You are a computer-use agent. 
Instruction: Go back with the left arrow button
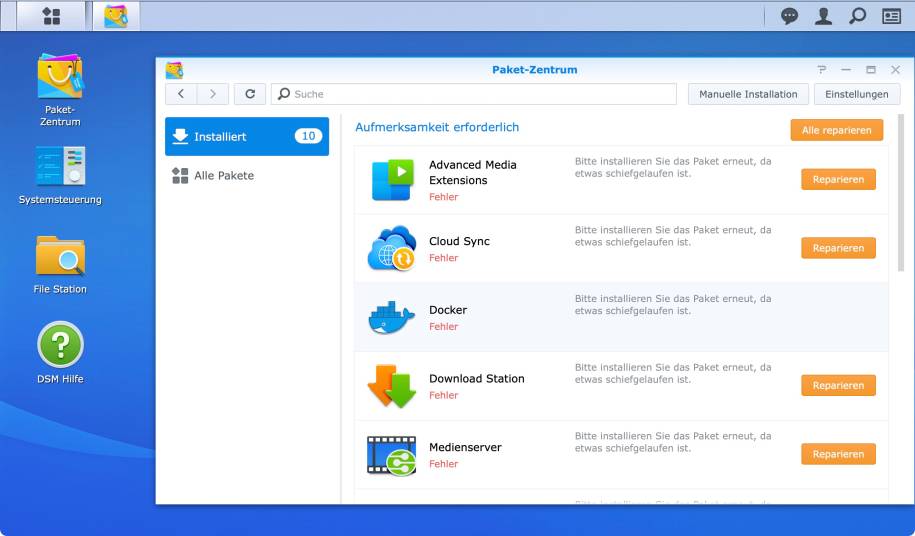[x=181, y=94]
